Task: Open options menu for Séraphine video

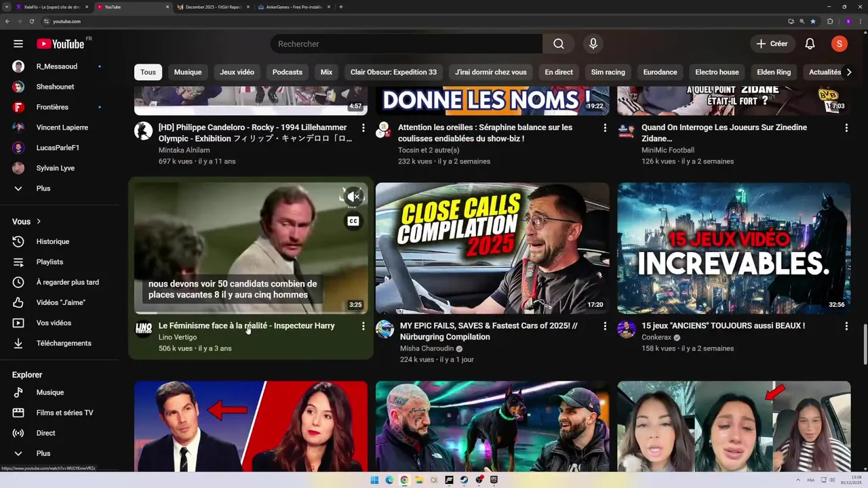Action: (605, 128)
